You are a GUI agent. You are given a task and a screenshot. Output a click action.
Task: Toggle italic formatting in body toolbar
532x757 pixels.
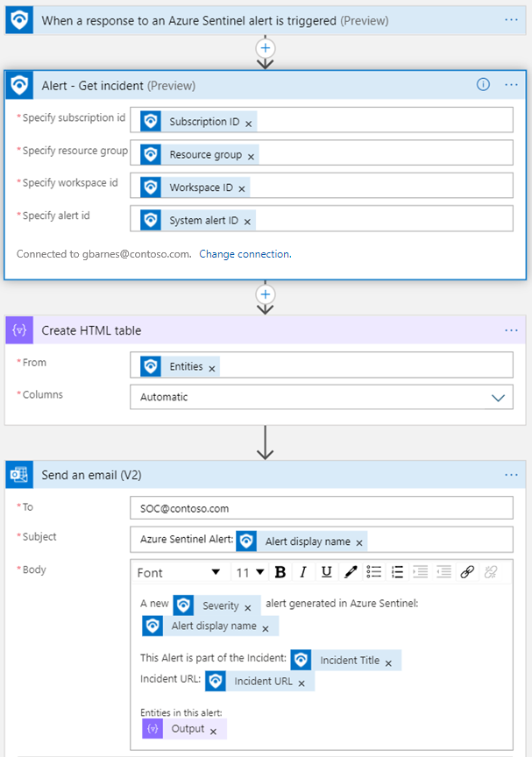pyautogui.click(x=303, y=572)
